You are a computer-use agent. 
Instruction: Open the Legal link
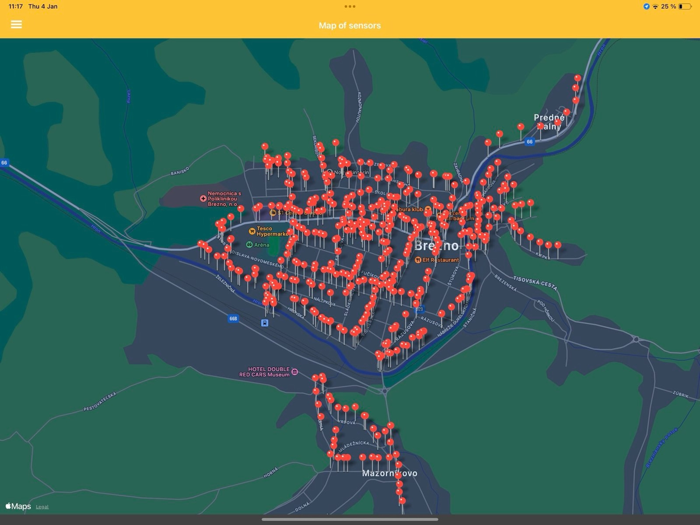pos(42,507)
